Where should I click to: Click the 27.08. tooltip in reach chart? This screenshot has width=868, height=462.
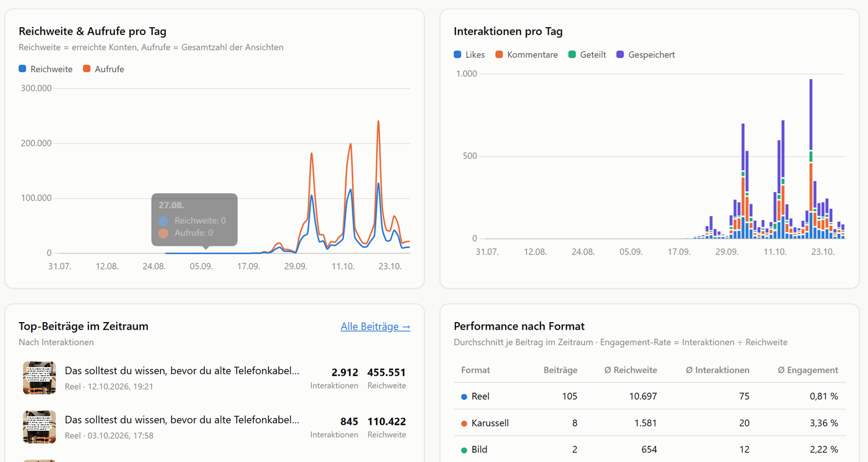(194, 220)
